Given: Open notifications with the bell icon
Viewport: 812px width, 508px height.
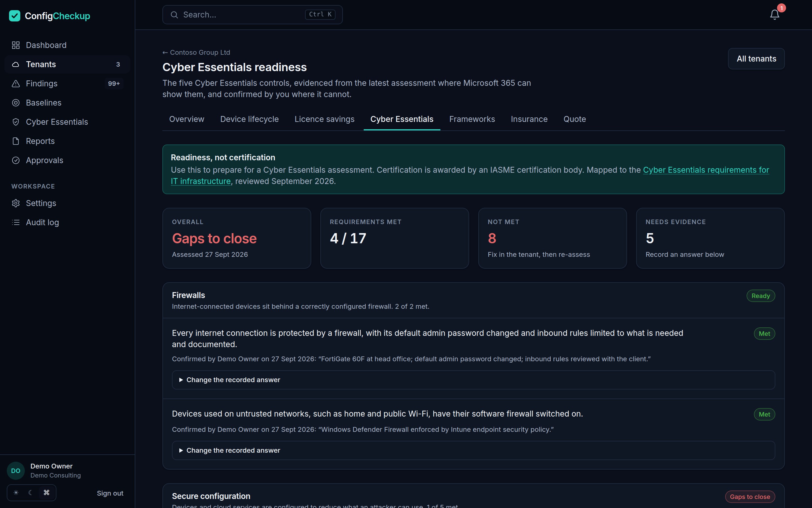Looking at the screenshot, I should [775, 14].
